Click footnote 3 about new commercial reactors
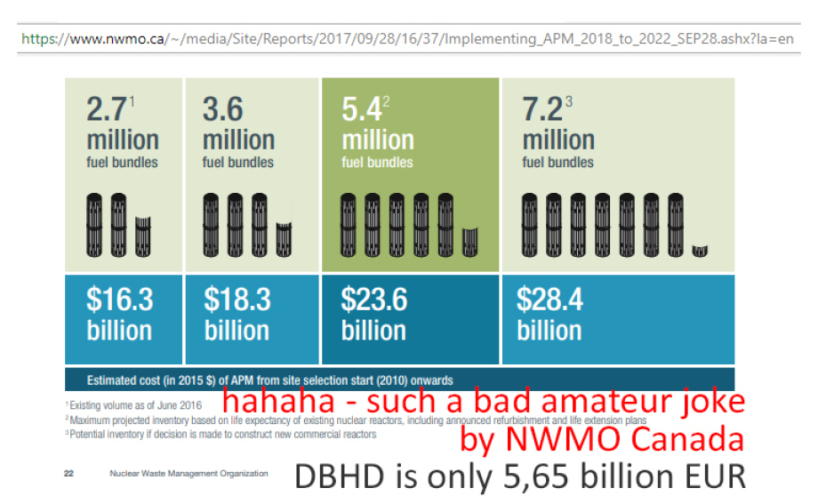The width and height of the screenshot is (818, 504). (x=222, y=435)
